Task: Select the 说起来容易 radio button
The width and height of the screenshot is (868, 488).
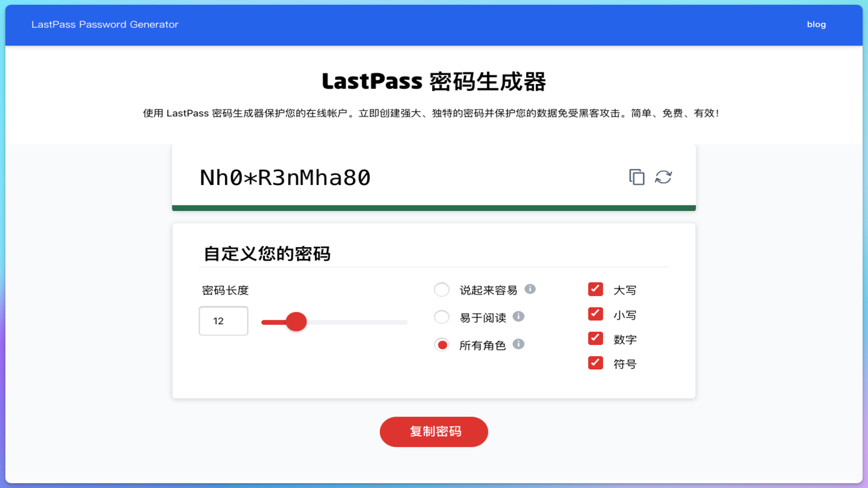Action: coord(442,290)
